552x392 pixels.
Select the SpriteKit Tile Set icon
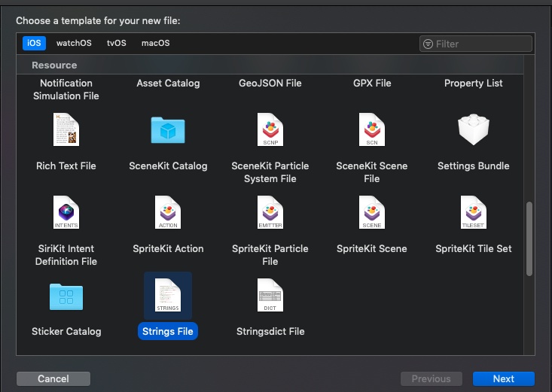coord(474,212)
